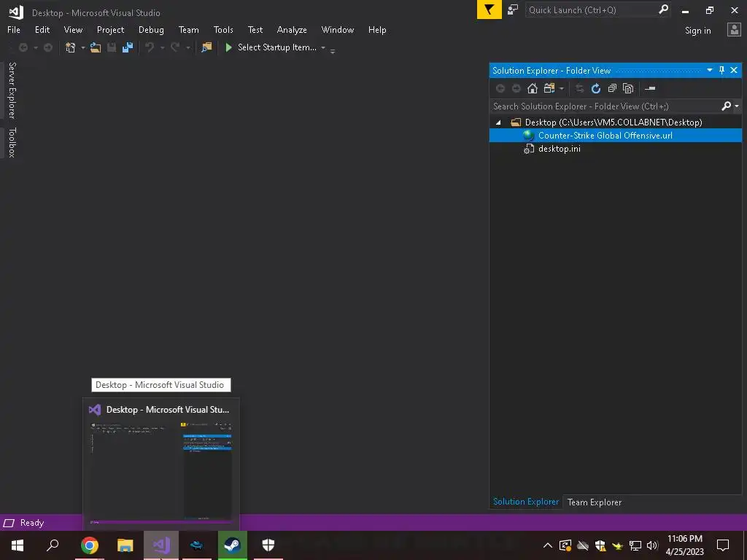747x560 pixels.
Task: Click the Sync with Active Document icon
Action: coord(580,88)
